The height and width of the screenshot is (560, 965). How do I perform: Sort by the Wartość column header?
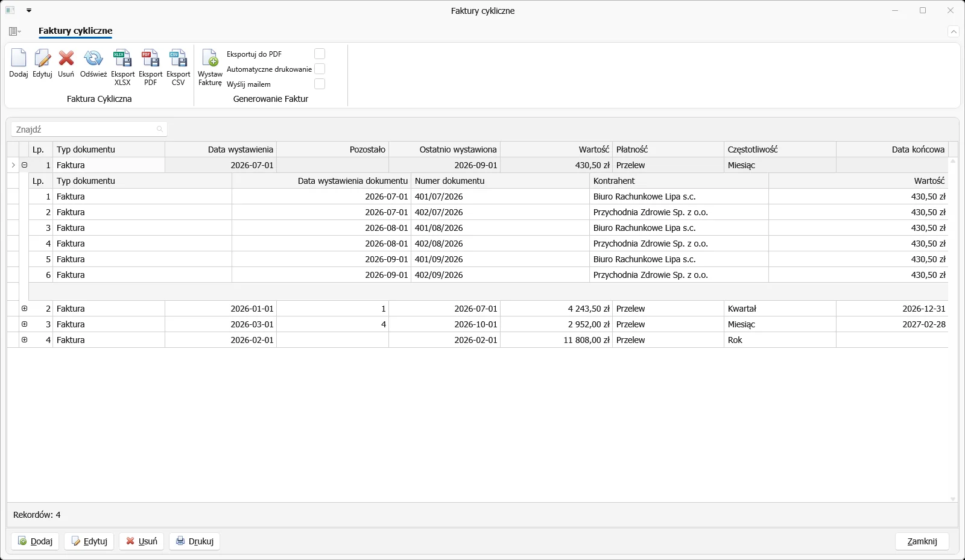pos(556,149)
